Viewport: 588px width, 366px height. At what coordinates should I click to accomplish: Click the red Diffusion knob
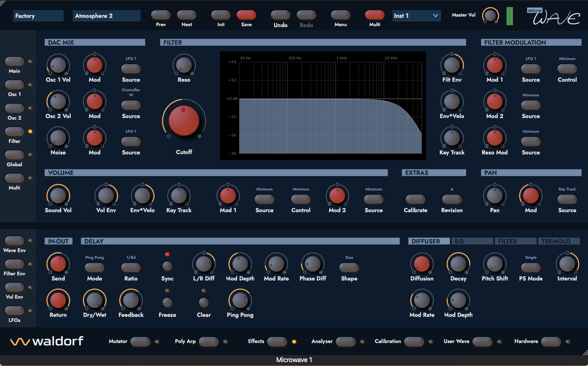tap(422, 263)
